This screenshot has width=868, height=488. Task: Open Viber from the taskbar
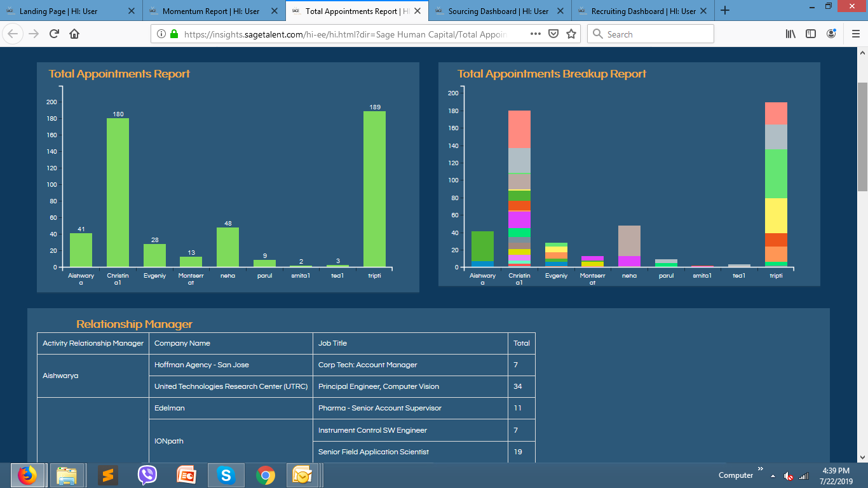pos(147,475)
